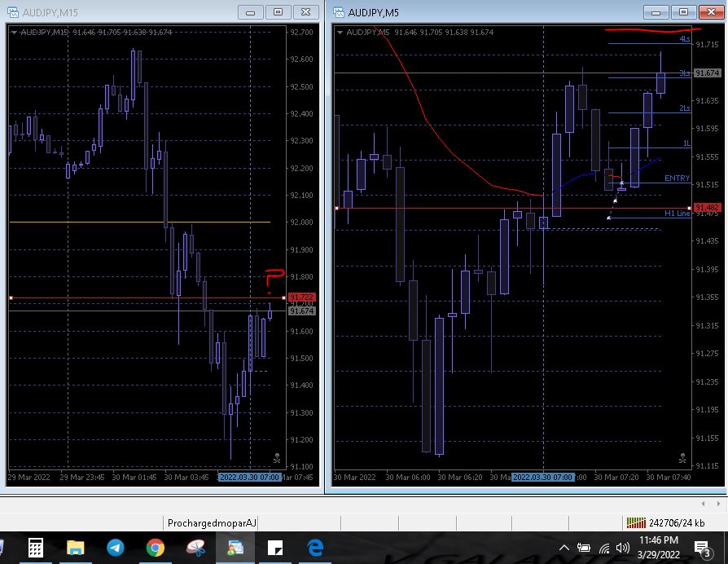Select the gray 91.674 price label in M15
The height and width of the screenshot is (564, 728).
click(302, 311)
